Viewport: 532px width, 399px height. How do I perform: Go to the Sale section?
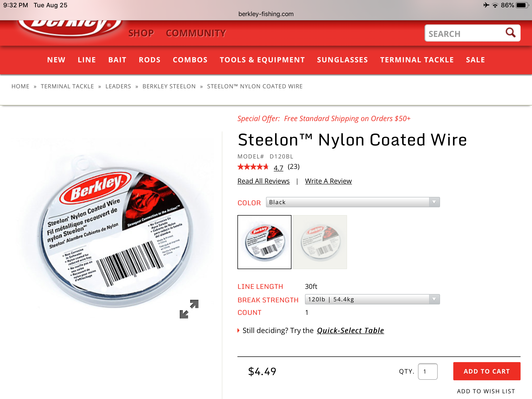click(475, 60)
